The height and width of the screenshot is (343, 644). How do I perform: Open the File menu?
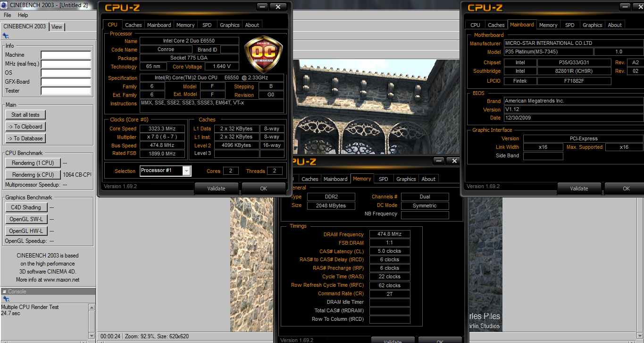[x=8, y=15]
